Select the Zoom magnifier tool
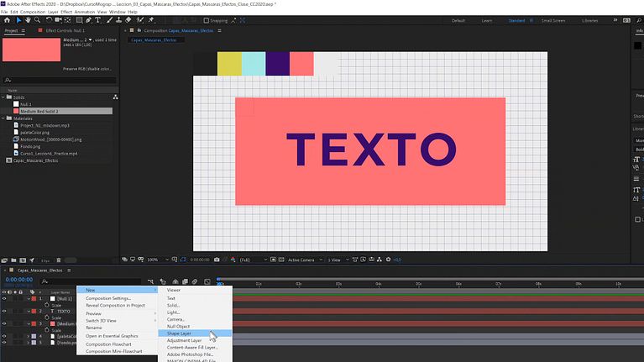This screenshot has height=362, width=644. (x=37, y=20)
